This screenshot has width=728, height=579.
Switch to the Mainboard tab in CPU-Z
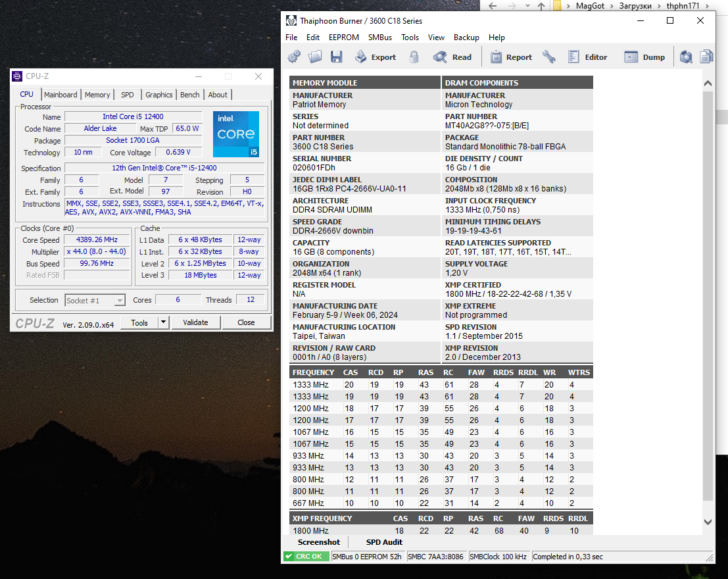pyautogui.click(x=61, y=94)
